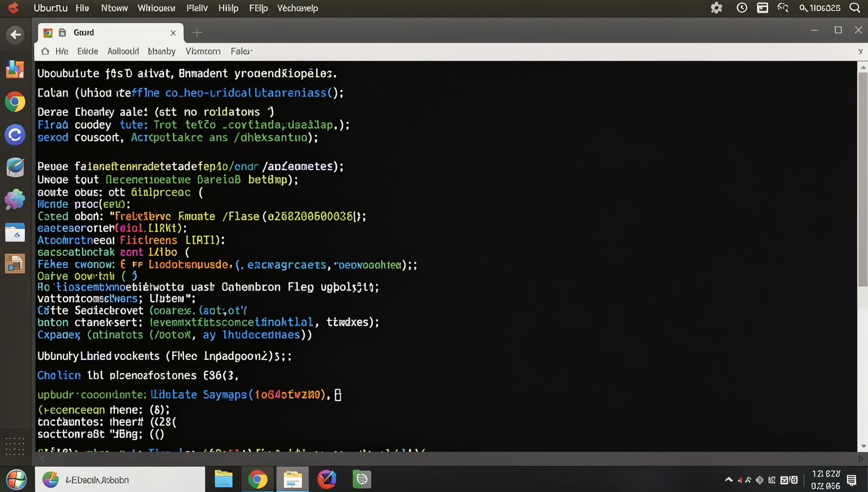The width and height of the screenshot is (868, 492).
Task: Open the folder icon in the taskbar
Action: pyautogui.click(x=224, y=480)
